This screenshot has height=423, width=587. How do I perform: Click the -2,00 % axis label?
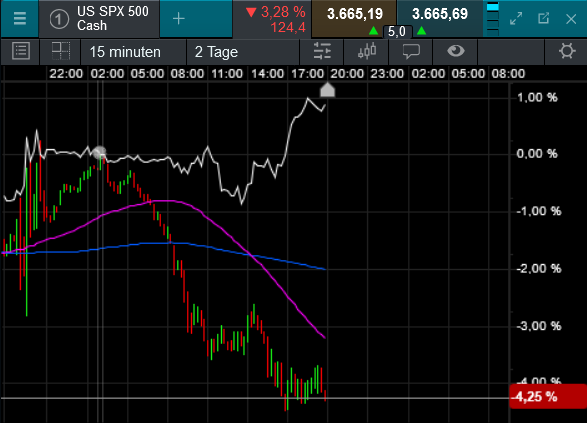539,269
